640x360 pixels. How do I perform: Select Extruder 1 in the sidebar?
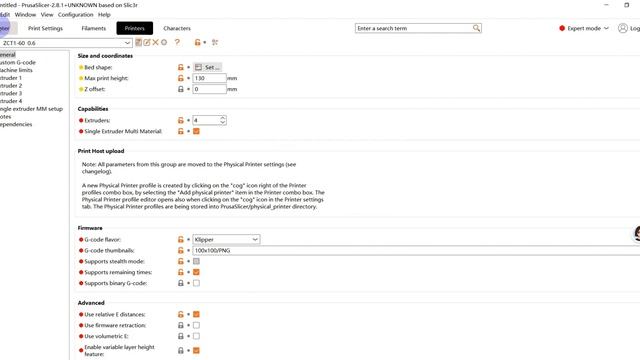[x=11, y=78]
